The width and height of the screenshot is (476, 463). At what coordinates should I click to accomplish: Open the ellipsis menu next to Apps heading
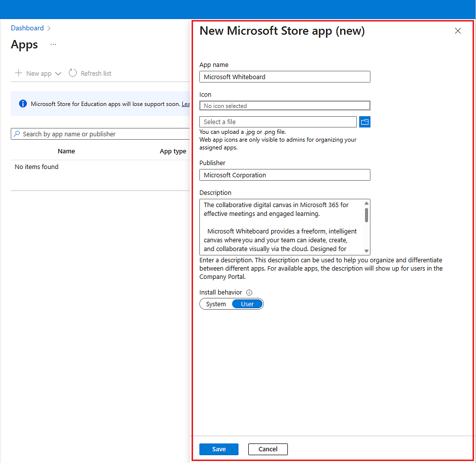(53, 44)
